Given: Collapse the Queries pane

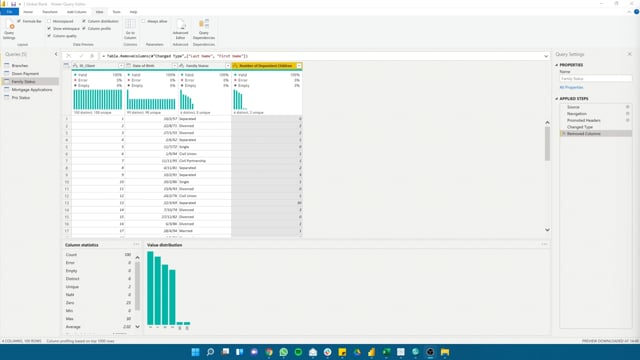Looking at the screenshot, I should point(56,54).
